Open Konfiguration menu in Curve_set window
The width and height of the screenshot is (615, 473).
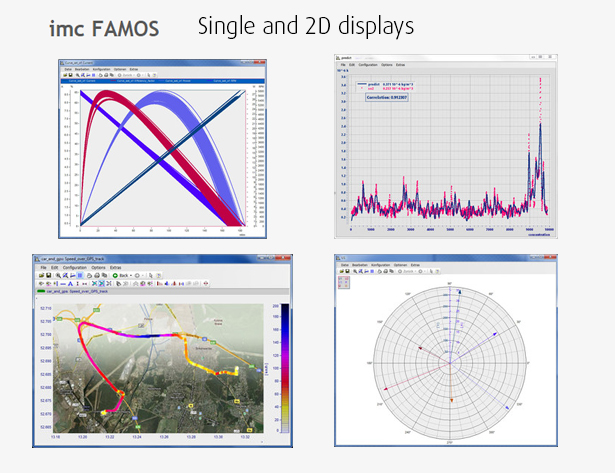[x=101, y=69]
